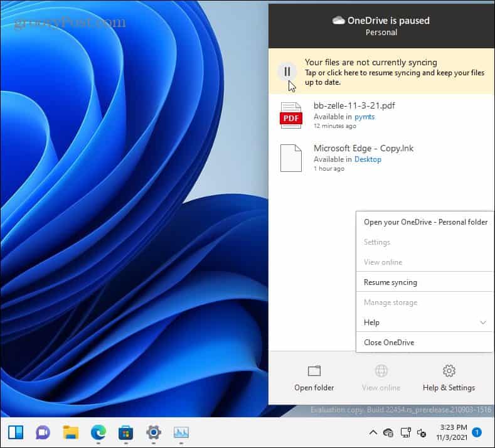This screenshot has height=448, width=495.
Task: Click the pause icon in the sync banner
Action: pos(287,72)
